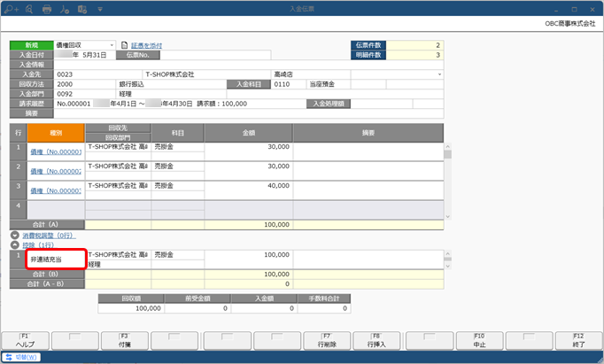The image size is (604, 364).
Task: Click row 2 売掛金 account cell
Action: click(x=178, y=167)
